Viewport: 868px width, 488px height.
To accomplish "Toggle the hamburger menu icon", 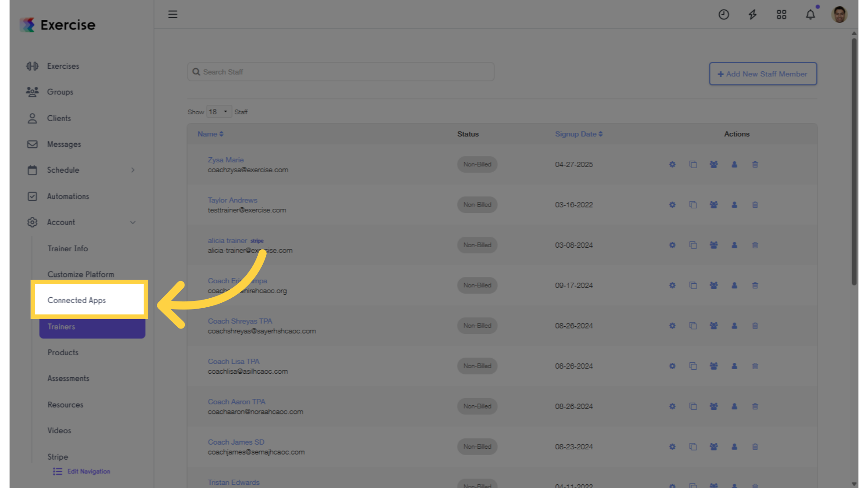I will (173, 14).
